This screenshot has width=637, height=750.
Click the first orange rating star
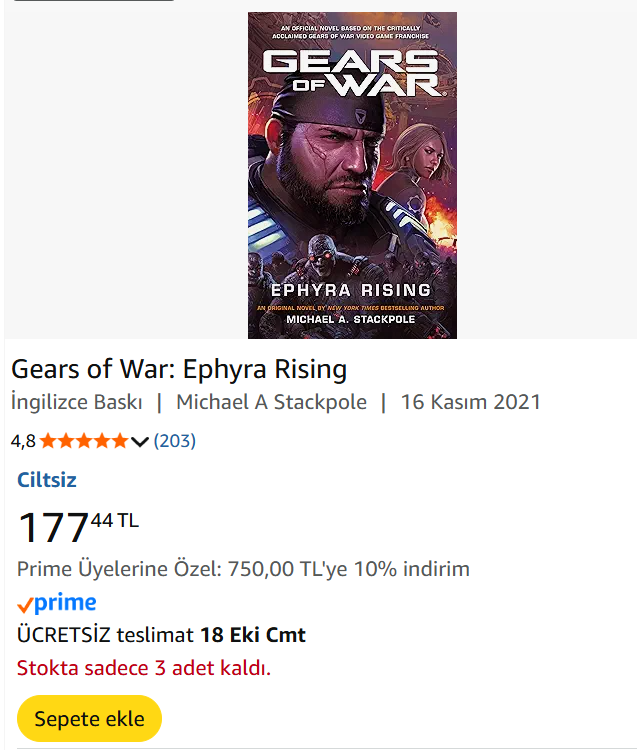[49, 441]
